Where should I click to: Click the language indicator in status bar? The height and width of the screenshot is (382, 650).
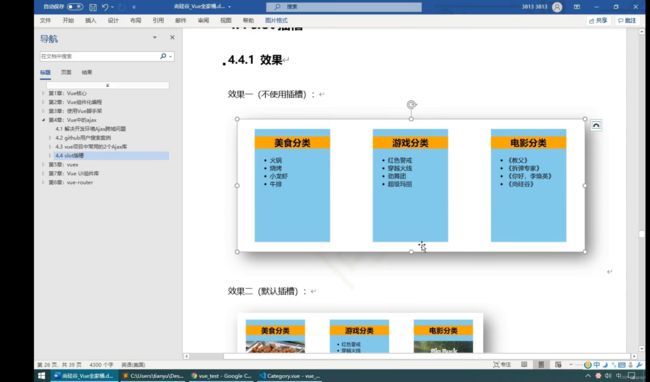tap(133, 365)
